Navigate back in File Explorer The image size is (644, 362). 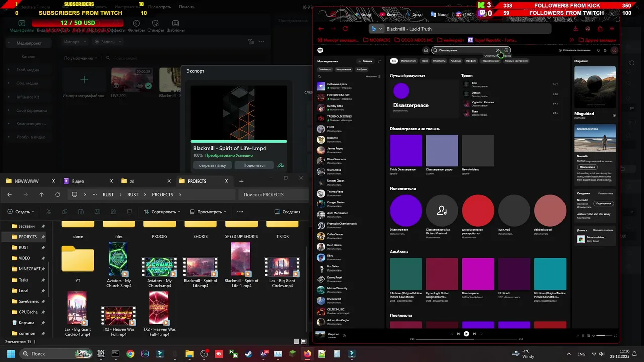(9, 195)
